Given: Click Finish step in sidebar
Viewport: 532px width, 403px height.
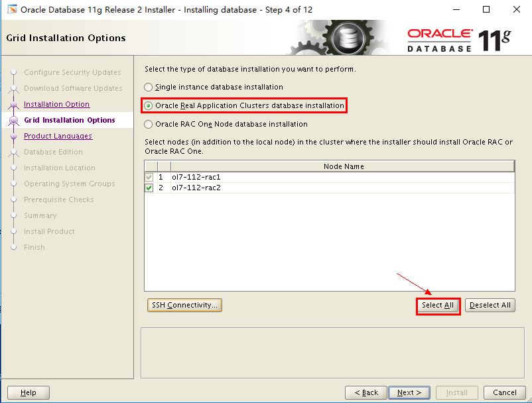Looking at the screenshot, I should [x=34, y=247].
